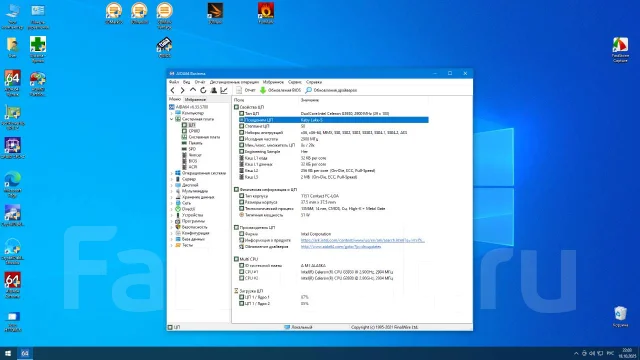
Task: Switch to the Меню tab
Action: click(175, 99)
